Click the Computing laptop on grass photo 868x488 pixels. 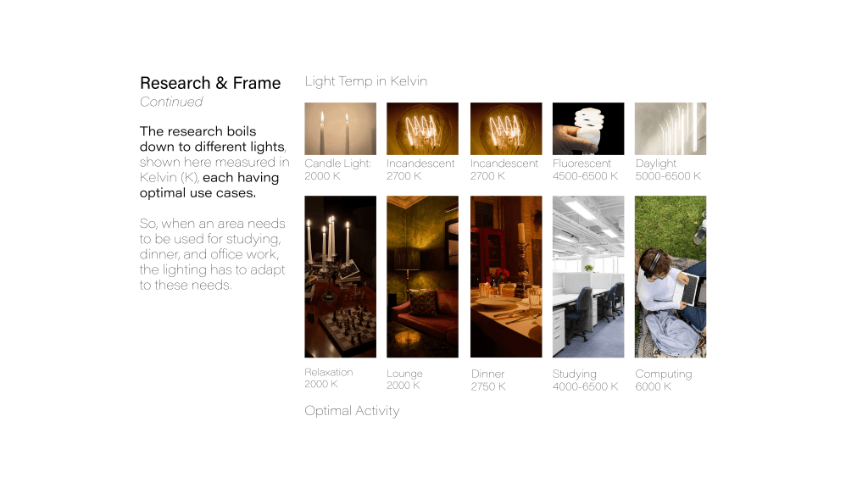670,277
